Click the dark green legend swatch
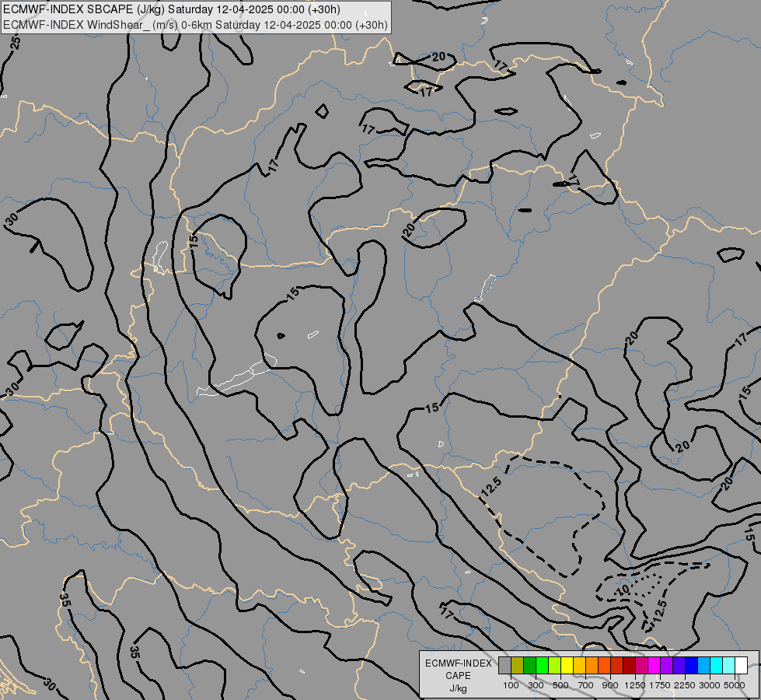761x700 pixels. (x=530, y=665)
